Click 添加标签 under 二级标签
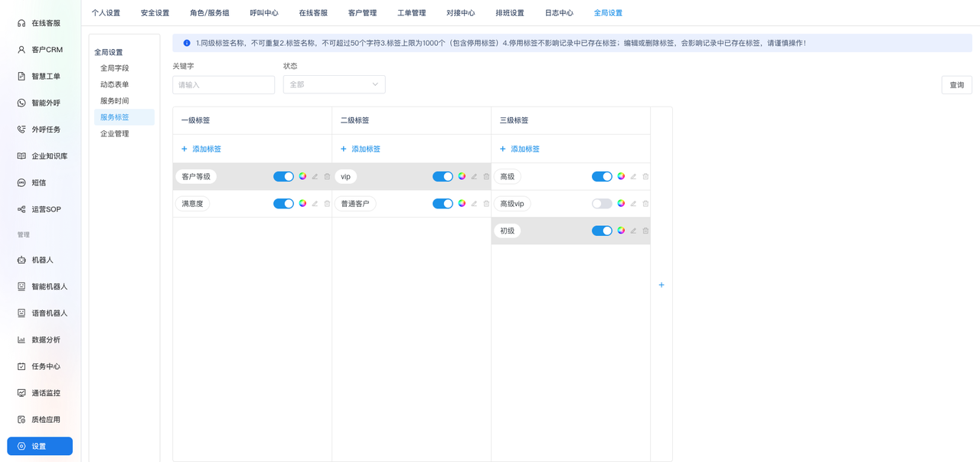The image size is (980, 462). tap(361, 149)
